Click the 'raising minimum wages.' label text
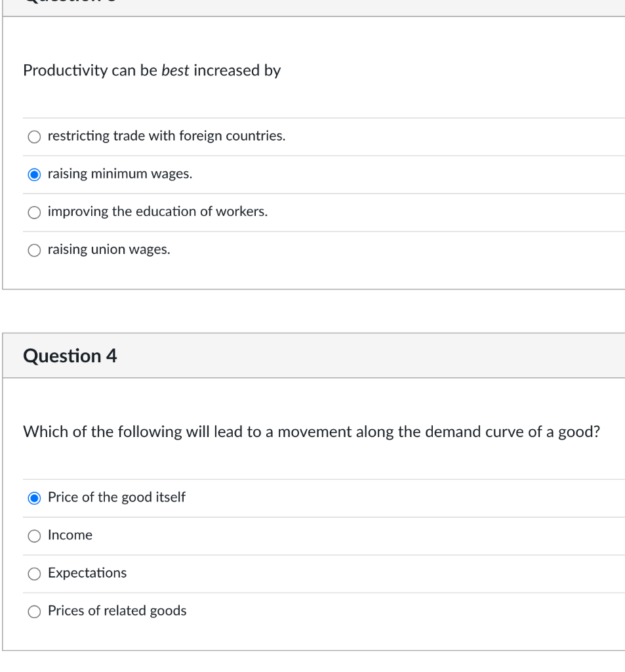 (120, 174)
